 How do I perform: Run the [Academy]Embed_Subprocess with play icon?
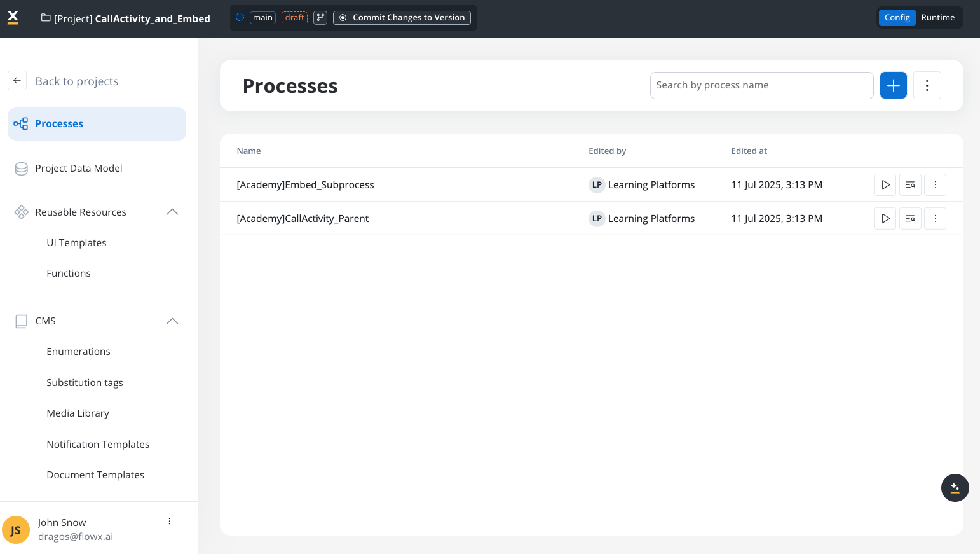[x=885, y=185]
